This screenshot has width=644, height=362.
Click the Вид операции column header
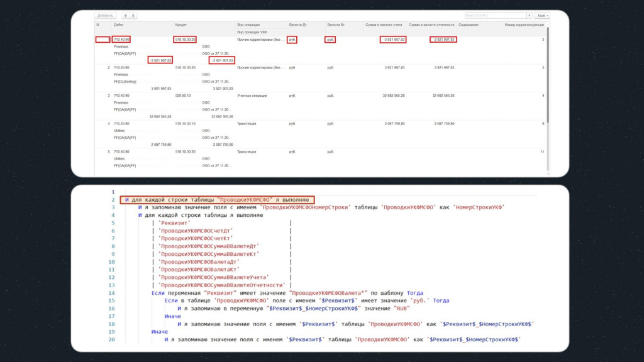coord(248,25)
